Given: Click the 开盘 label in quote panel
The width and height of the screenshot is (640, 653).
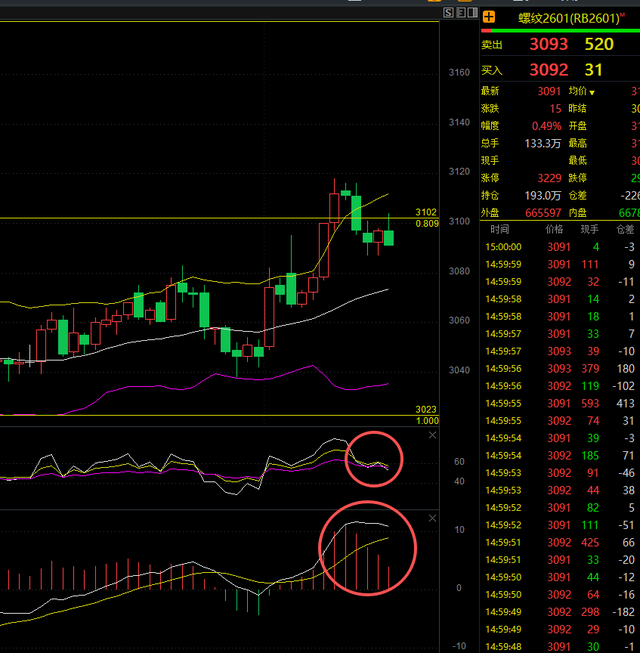Looking at the screenshot, I should coord(578,126).
